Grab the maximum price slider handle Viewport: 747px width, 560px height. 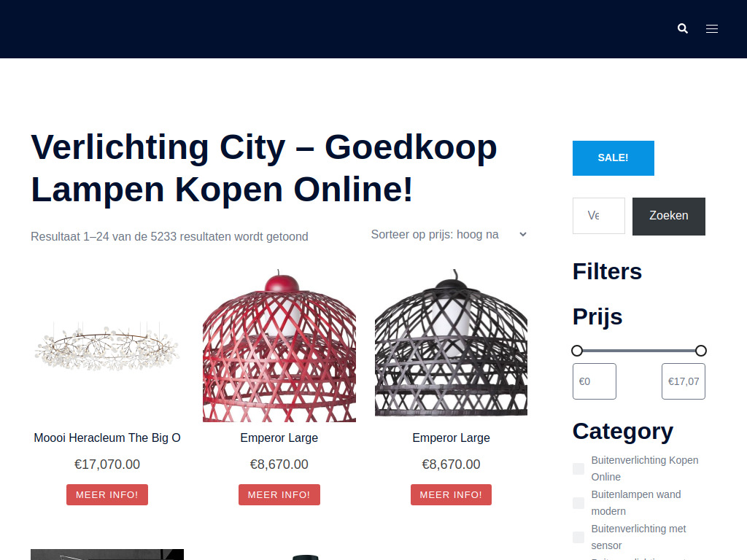(x=701, y=351)
